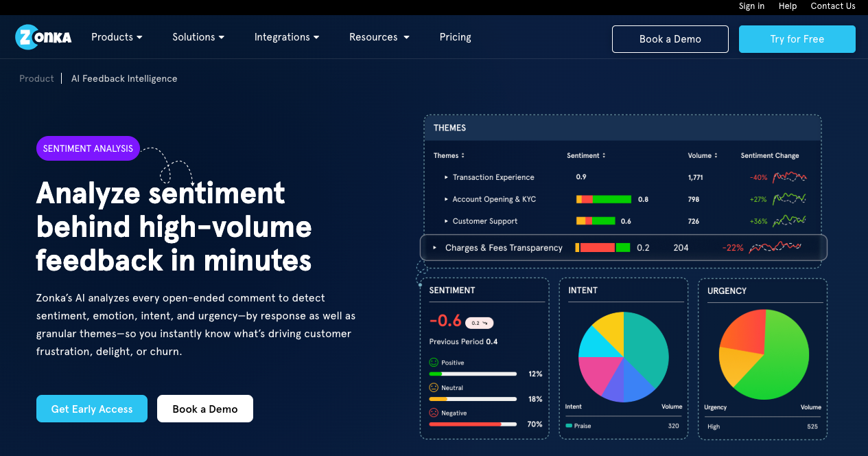Click the AI Feedback Intelligence breadcrumb

pyautogui.click(x=124, y=78)
